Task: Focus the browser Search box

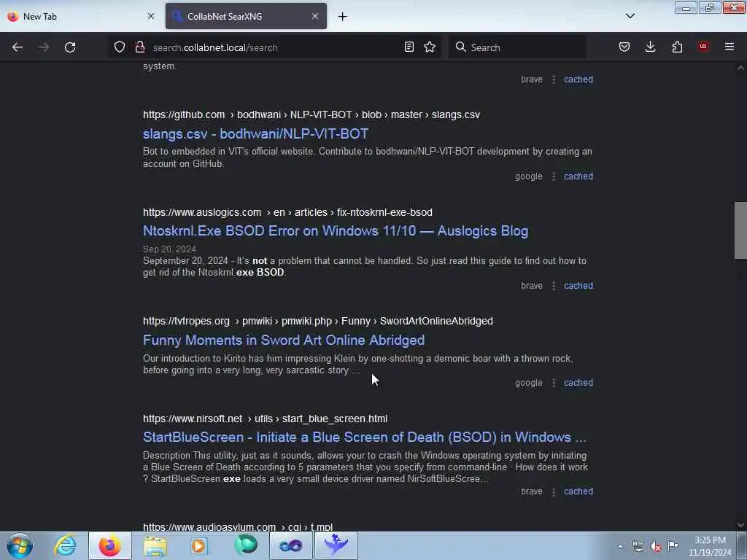Action: [x=517, y=47]
